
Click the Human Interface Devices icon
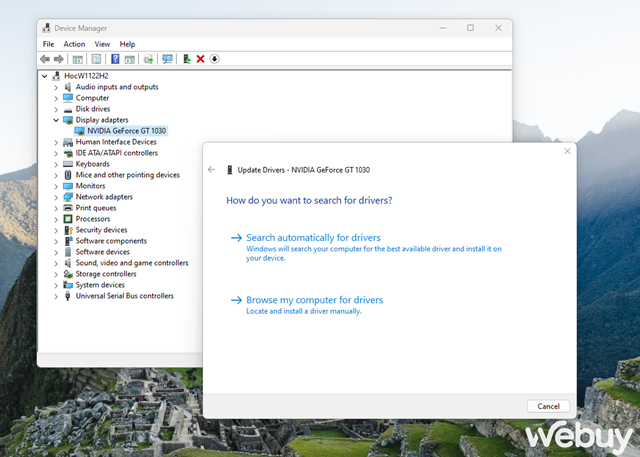(68, 142)
